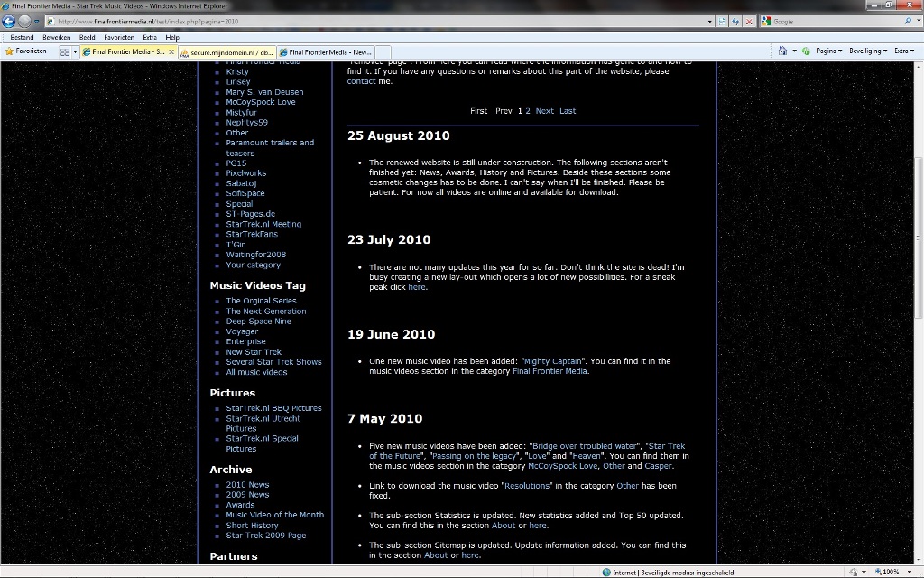Image resolution: width=924 pixels, height=578 pixels.
Task: Click the Next pagination link
Action: point(544,111)
